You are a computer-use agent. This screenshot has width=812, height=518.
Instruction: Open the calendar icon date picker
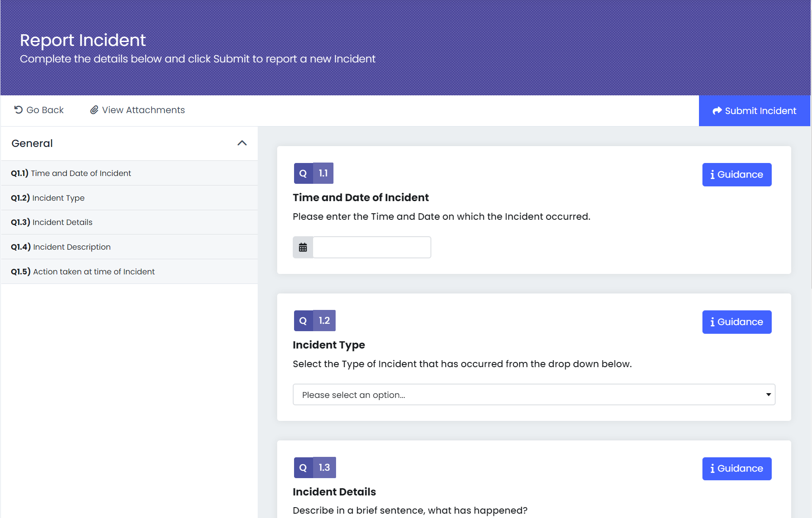coord(303,247)
